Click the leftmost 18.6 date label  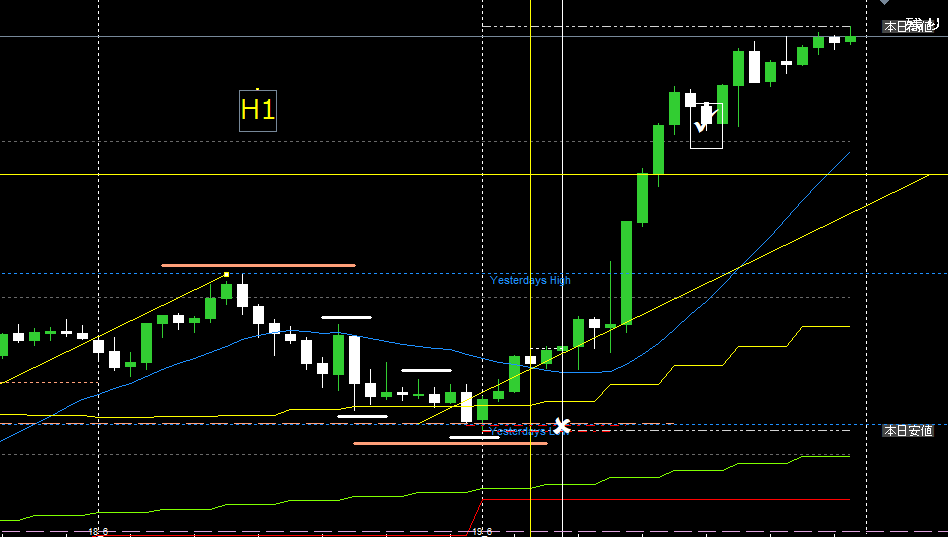tap(98, 532)
